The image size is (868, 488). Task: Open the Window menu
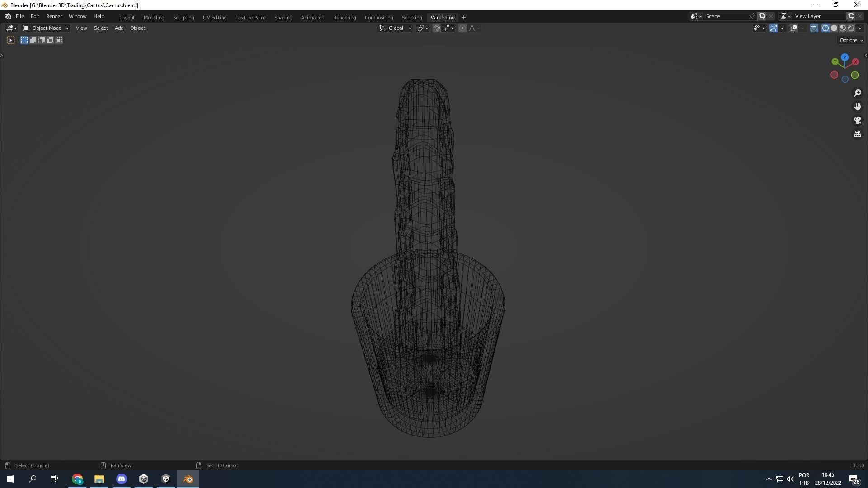pos(77,16)
